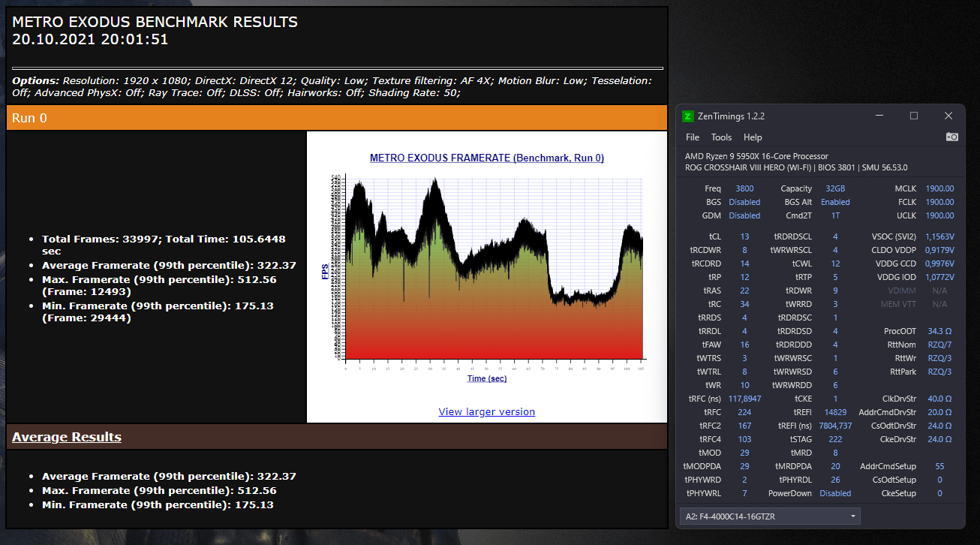Click the AddrCmdSetup value 55
Viewport: 980px width, 545px height.
pos(939,466)
